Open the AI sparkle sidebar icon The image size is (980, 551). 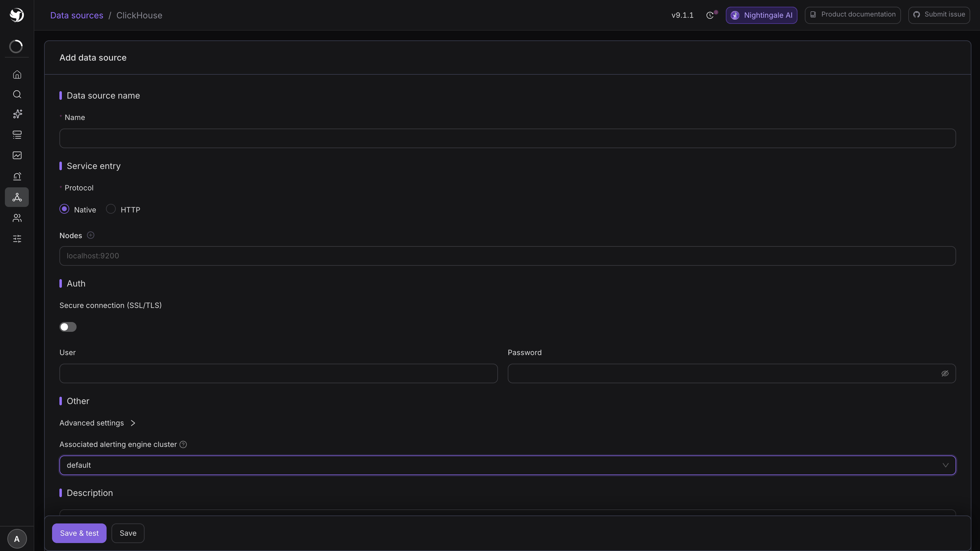point(17,114)
